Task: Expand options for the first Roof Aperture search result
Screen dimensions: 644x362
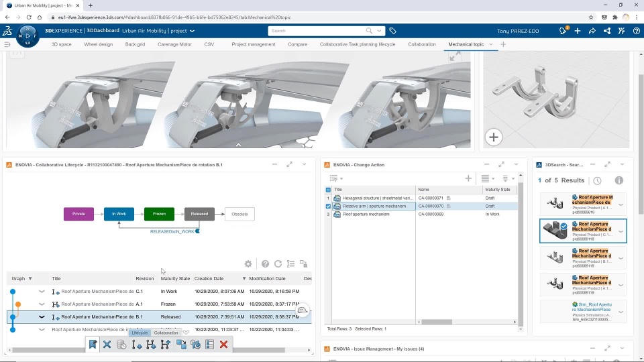Action: [x=621, y=204]
